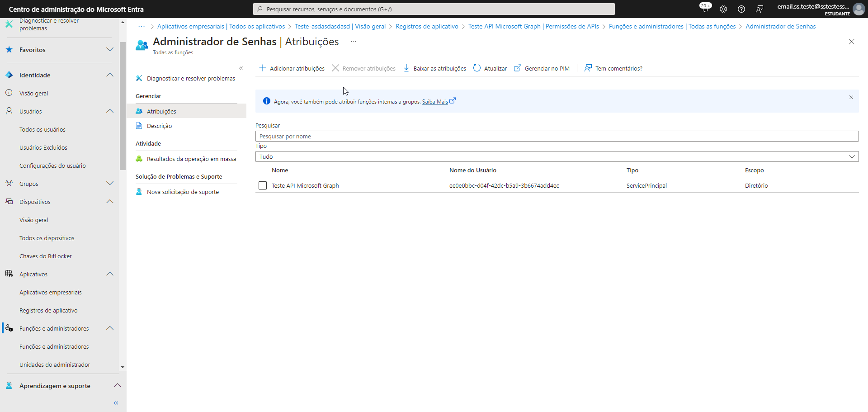Click the Gerenciar no PIM external-link icon
This screenshot has height=412, width=868.
[518, 68]
